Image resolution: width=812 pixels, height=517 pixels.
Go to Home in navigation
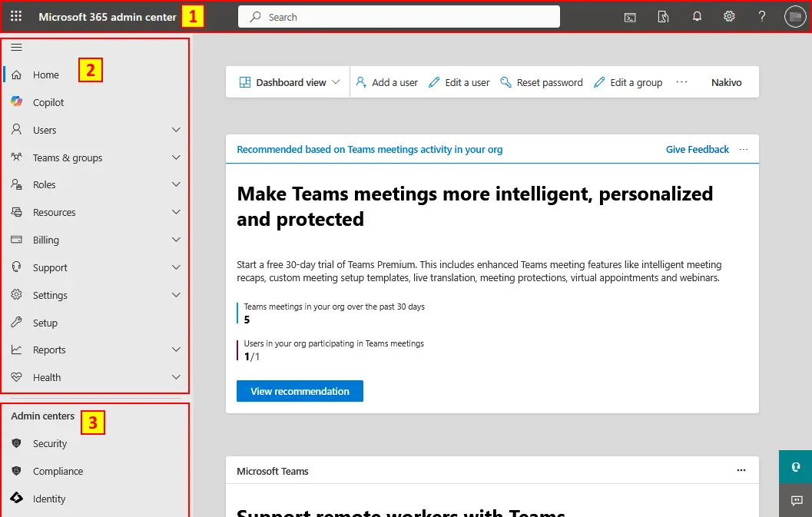45,75
